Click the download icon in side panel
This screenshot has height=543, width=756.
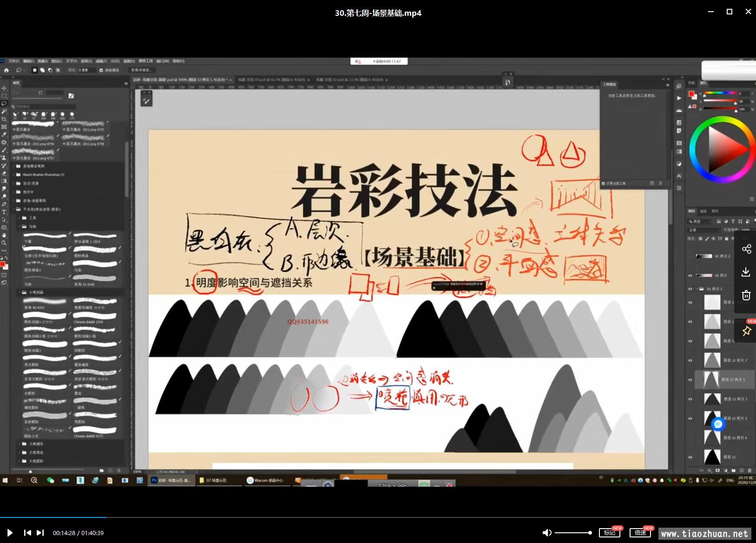(746, 272)
